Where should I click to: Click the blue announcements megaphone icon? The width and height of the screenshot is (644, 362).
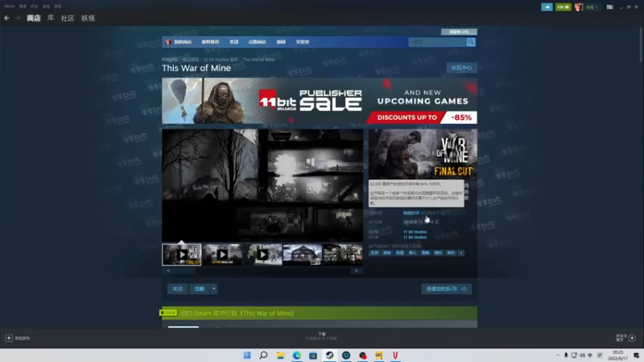[547, 7]
